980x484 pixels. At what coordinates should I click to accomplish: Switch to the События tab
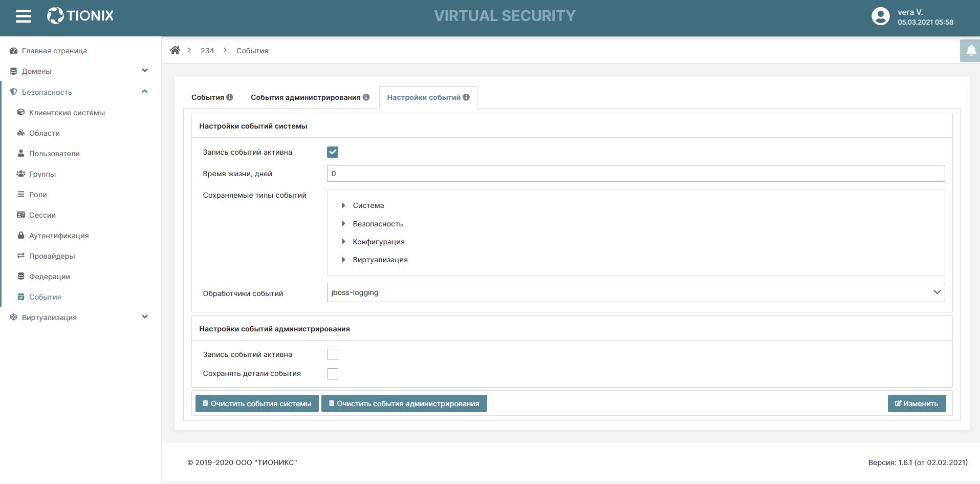[208, 97]
